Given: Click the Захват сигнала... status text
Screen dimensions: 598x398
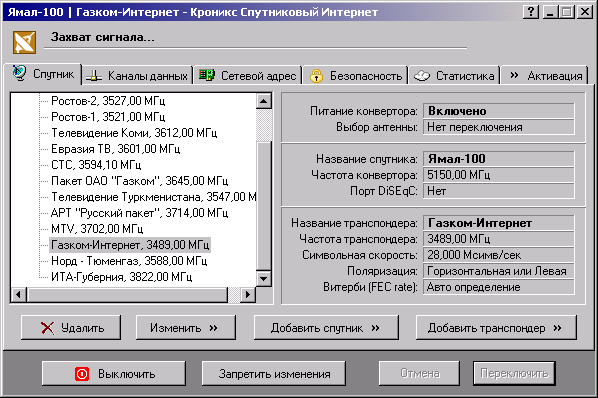Looking at the screenshot, I should [103, 37].
